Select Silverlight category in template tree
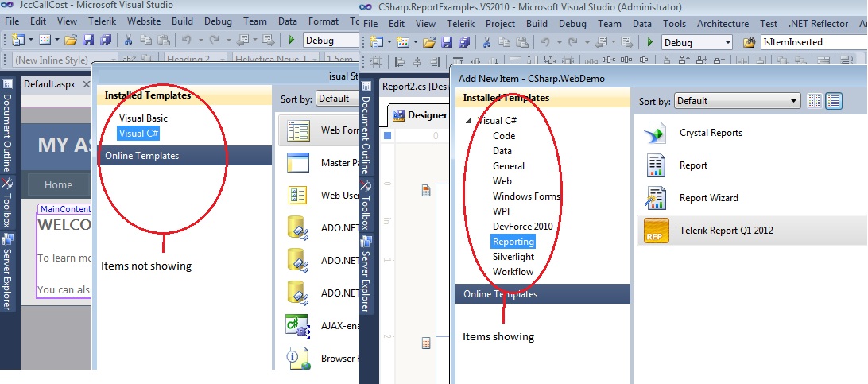The height and width of the screenshot is (384, 868). 513,257
